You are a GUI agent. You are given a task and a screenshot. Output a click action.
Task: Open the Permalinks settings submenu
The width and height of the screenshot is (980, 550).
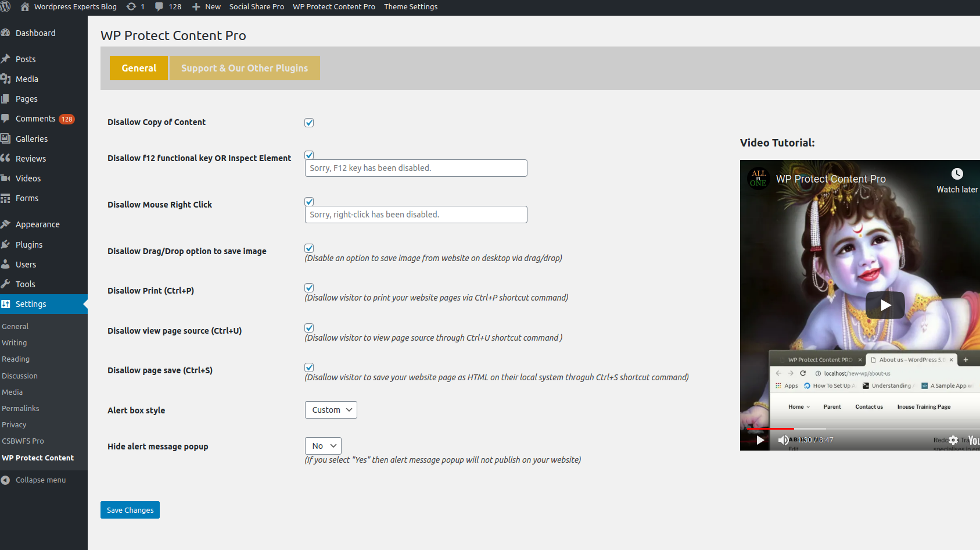pos(20,409)
